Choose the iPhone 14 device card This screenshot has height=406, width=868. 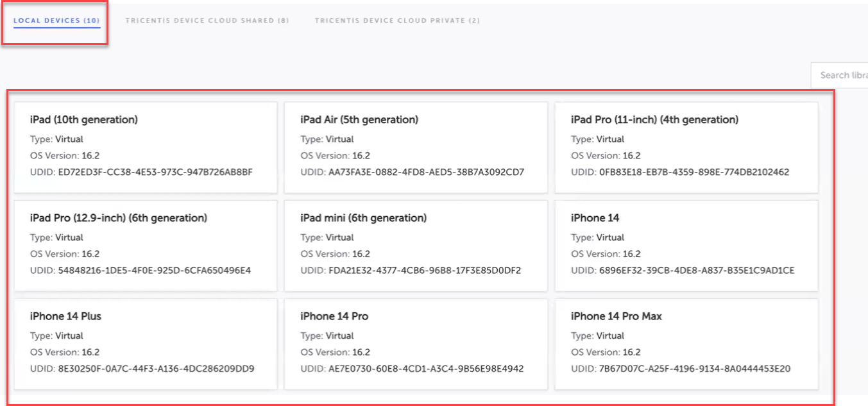coord(686,245)
